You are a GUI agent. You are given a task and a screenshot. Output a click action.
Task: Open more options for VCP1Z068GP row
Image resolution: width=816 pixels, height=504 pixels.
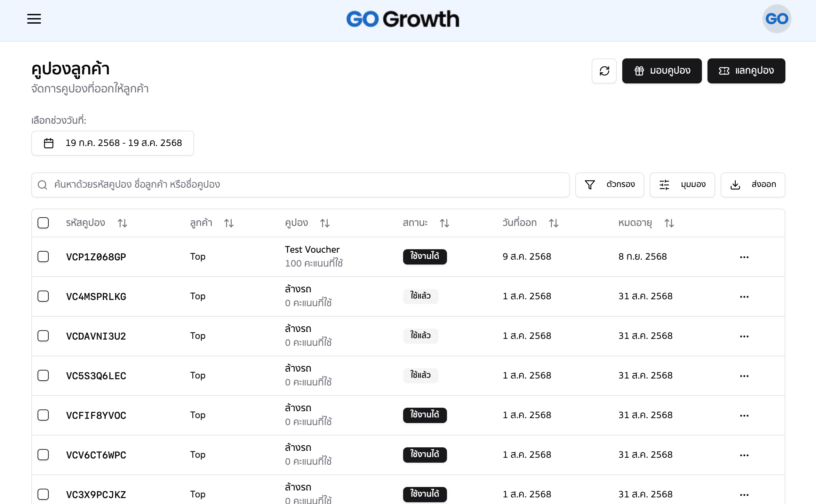(744, 257)
